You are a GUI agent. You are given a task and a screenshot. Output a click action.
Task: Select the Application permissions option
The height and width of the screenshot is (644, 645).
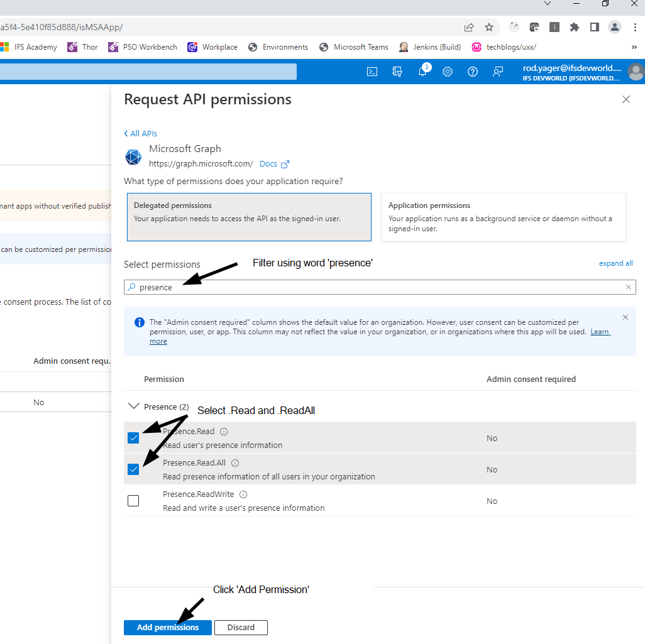(504, 217)
